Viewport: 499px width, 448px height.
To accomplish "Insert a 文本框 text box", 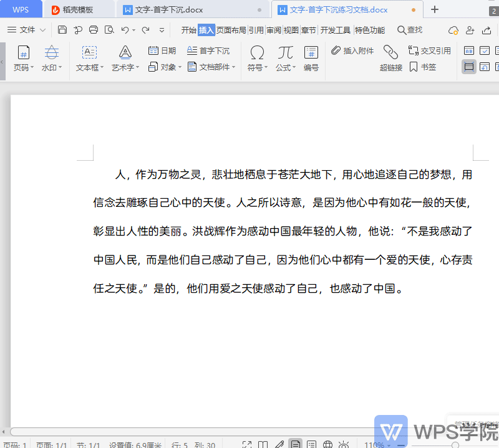I will 89,58.
